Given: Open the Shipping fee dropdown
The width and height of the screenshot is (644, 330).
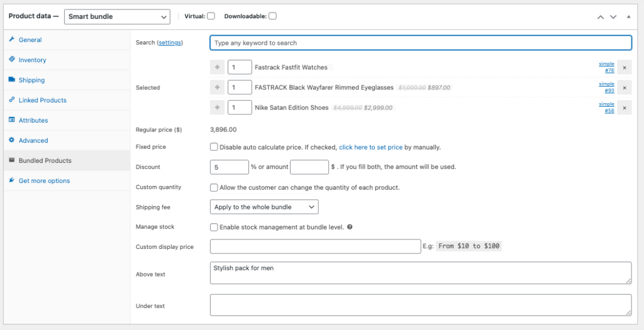Looking at the screenshot, I should point(264,207).
